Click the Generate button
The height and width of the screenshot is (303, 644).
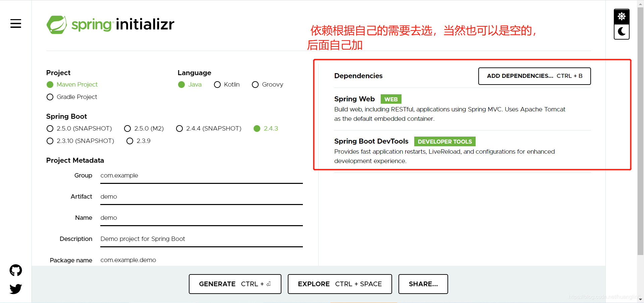pyautogui.click(x=235, y=284)
